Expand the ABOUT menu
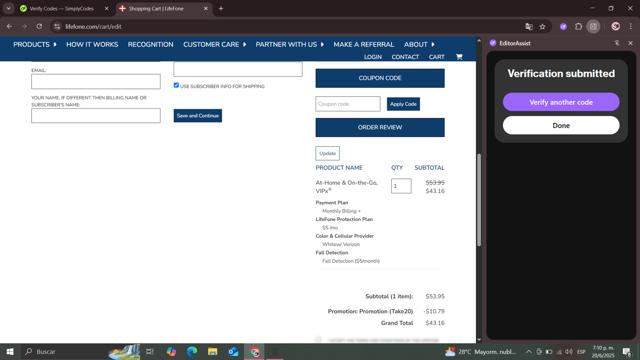The image size is (640, 360). point(419,44)
